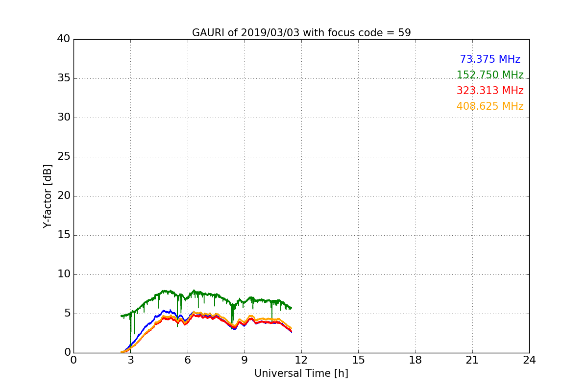
Task: Click the 73.375 MHz legend label
Action: [490, 59]
